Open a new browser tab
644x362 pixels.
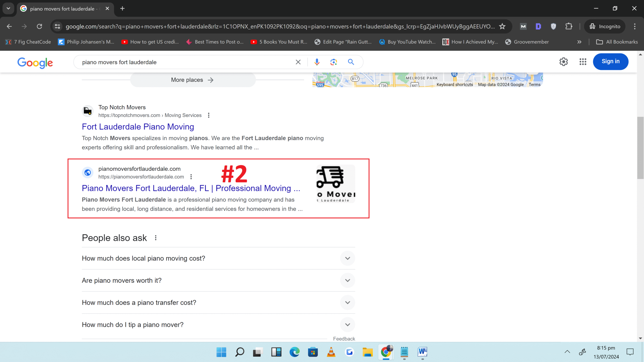point(123,8)
